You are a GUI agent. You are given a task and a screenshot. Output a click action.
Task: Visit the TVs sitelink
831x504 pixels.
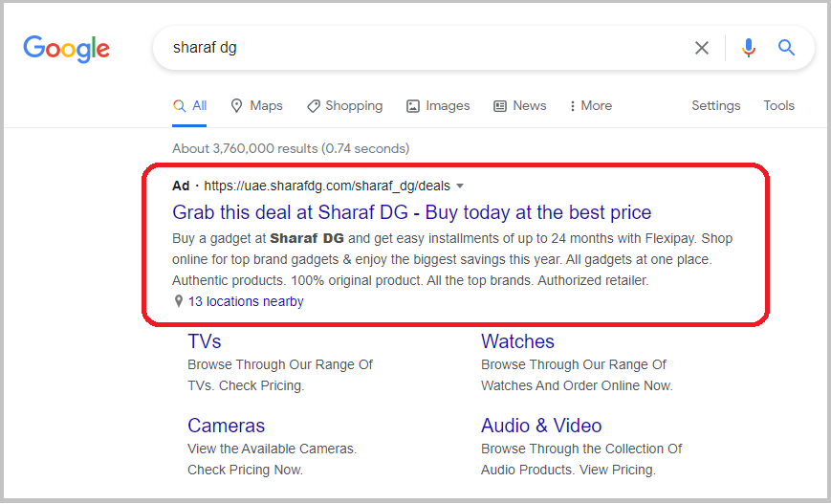click(204, 341)
